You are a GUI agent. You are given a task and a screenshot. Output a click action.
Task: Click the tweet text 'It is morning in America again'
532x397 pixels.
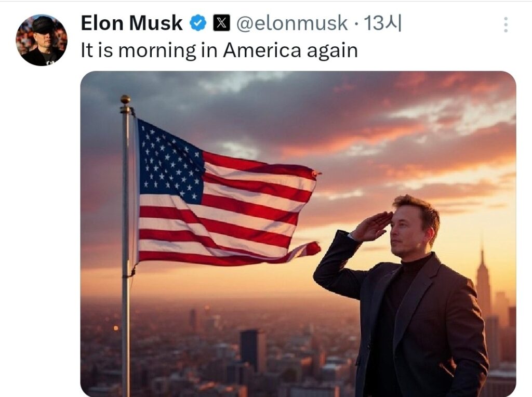click(219, 51)
